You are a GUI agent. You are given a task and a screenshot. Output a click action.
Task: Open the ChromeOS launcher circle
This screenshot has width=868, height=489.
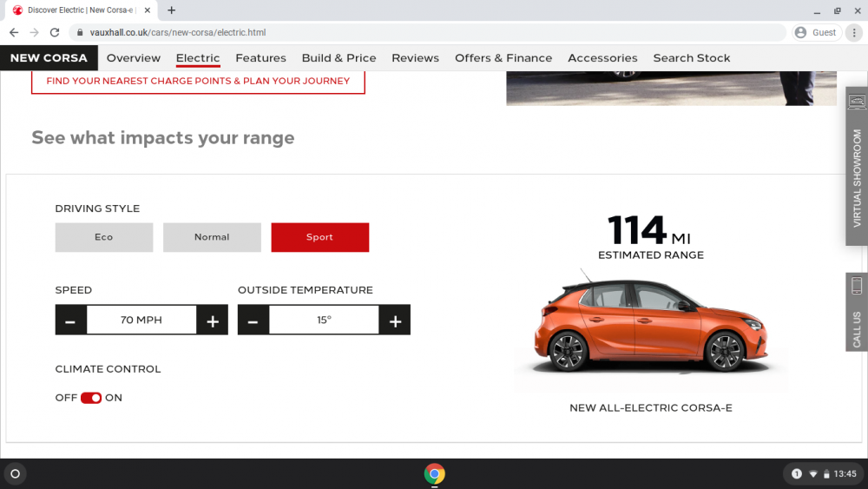coord(16,474)
